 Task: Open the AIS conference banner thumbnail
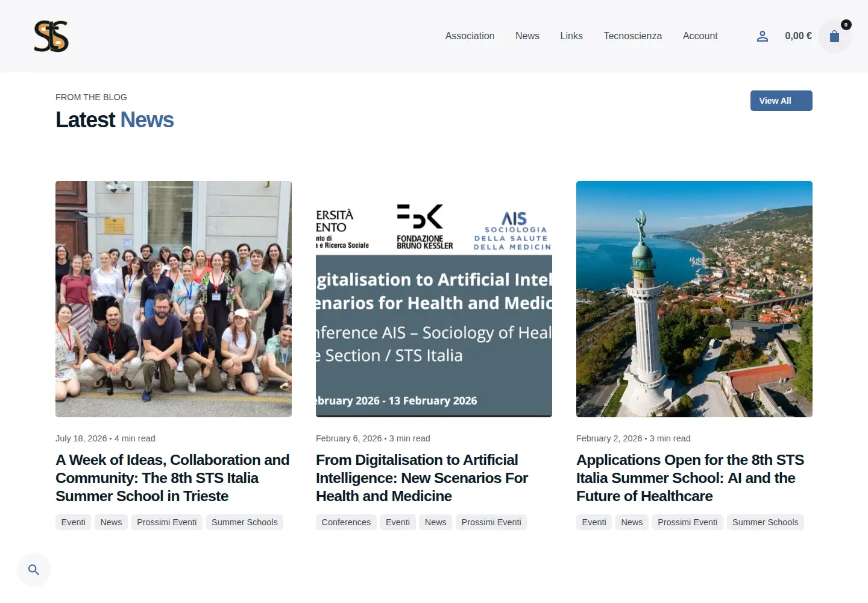[x=434, y=299]
